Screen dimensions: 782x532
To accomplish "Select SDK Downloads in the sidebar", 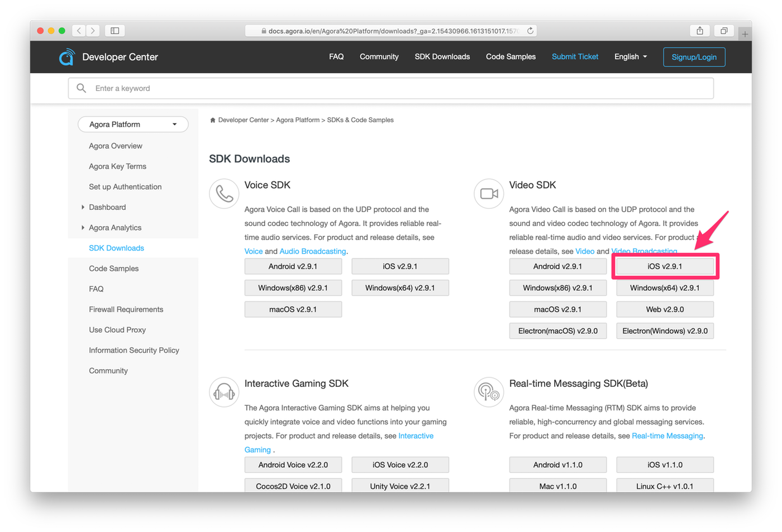I will (116, 248).
